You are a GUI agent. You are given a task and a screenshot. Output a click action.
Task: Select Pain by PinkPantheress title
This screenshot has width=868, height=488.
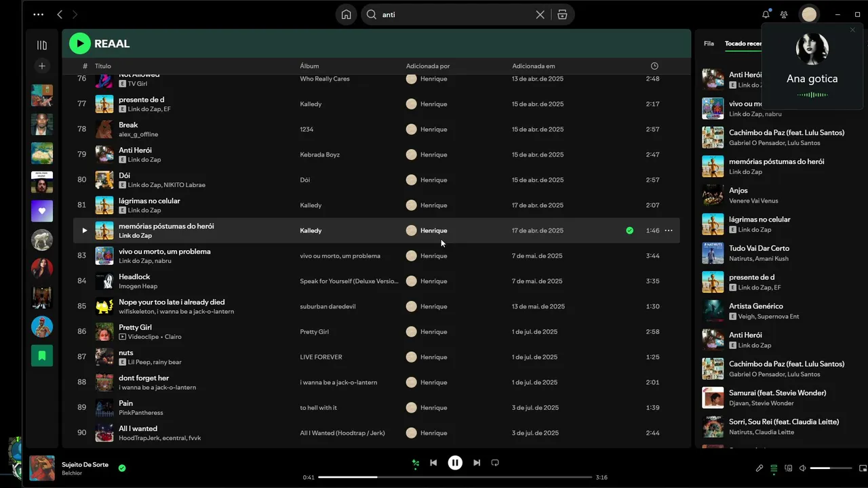[x=125, y=403]
